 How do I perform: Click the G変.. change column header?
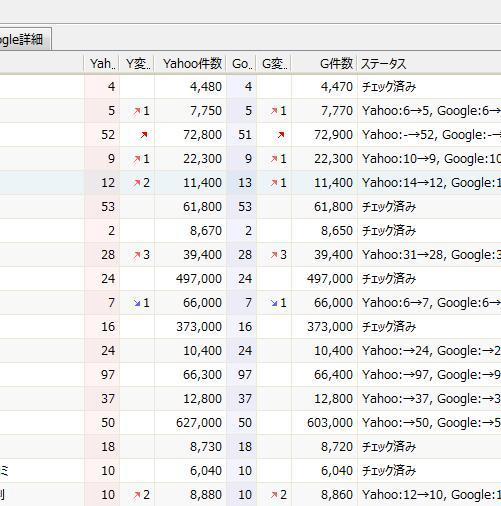tap(274, 63)
